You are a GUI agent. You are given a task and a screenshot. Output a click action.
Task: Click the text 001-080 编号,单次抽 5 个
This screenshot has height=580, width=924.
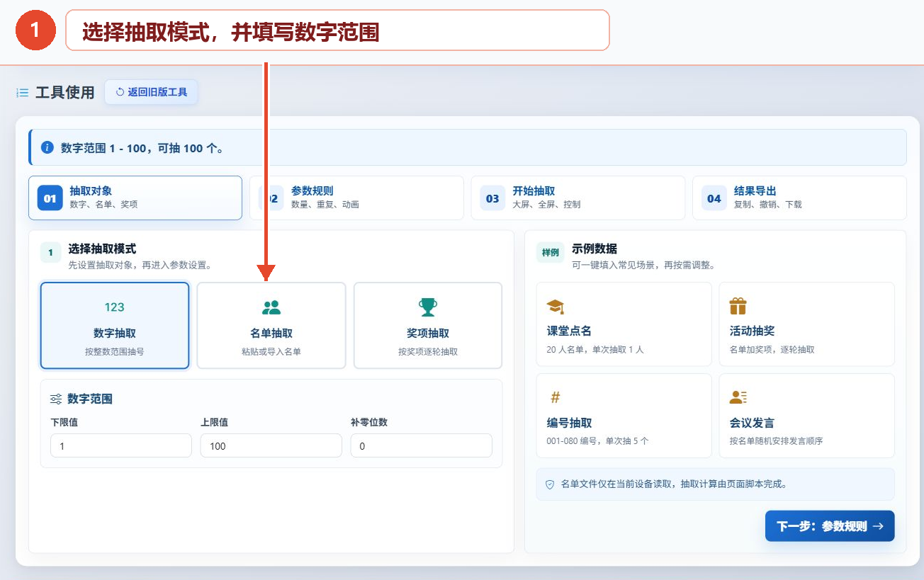[597, 440]
